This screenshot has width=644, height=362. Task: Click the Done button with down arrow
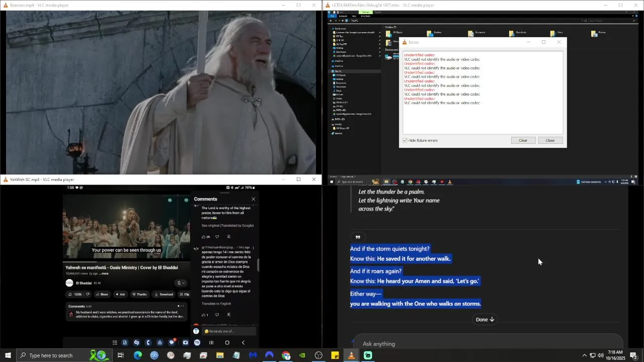tap(485, 319)
